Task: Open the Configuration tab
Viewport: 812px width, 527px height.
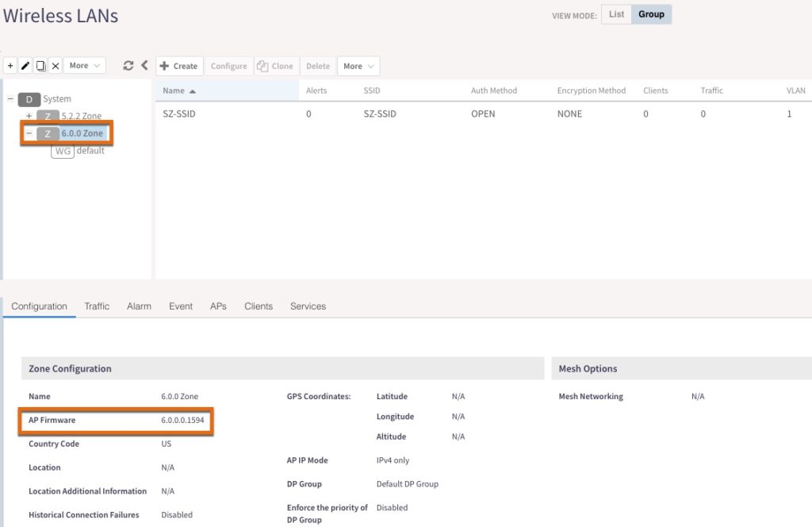Action: [x=40, y=306]
